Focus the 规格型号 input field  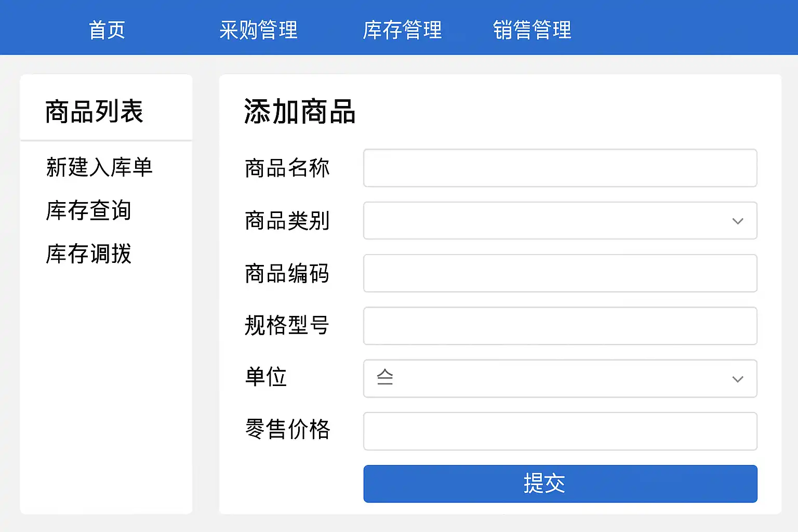tap(560, 326)
